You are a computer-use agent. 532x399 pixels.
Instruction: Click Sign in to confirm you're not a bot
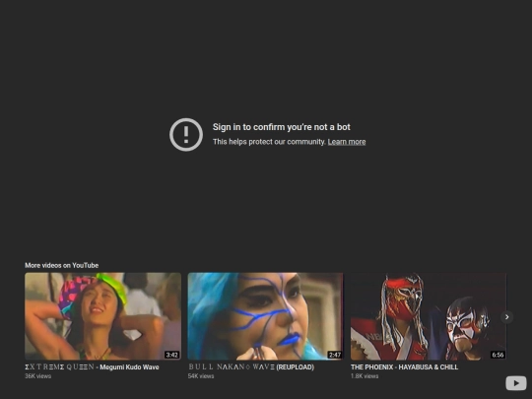click(281, 127)
